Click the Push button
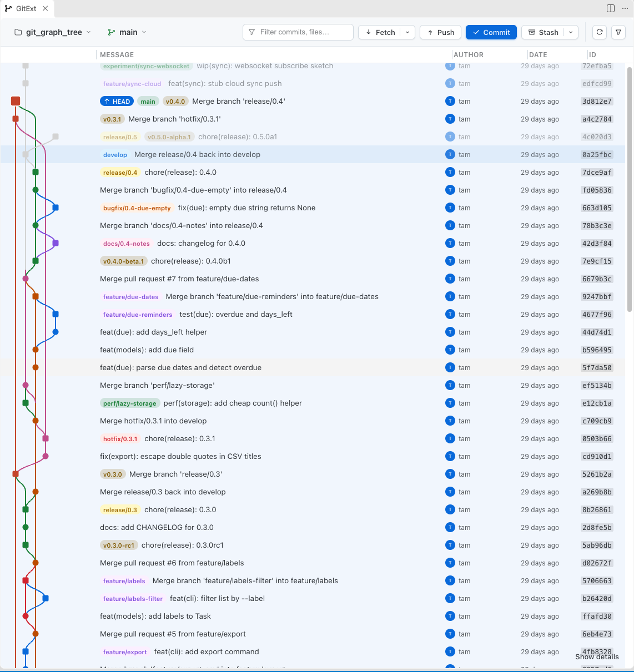This screenshot has width=634, height=672. (x=441, y=32)
